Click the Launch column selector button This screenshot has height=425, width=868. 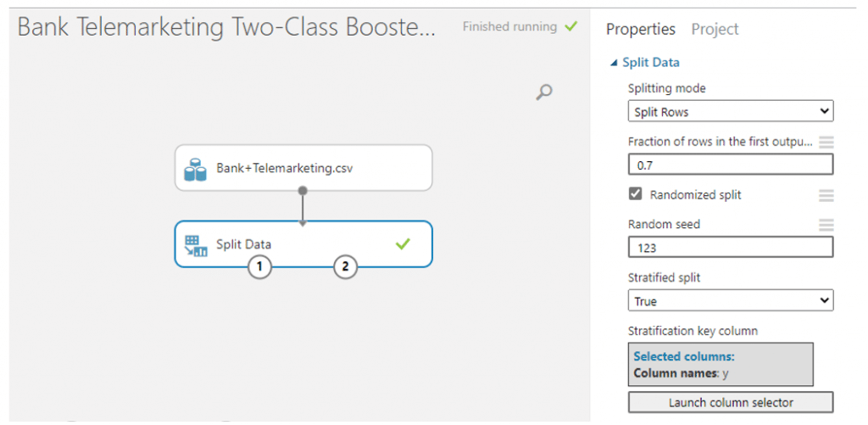pyautogui.click(x=730, y=402)
